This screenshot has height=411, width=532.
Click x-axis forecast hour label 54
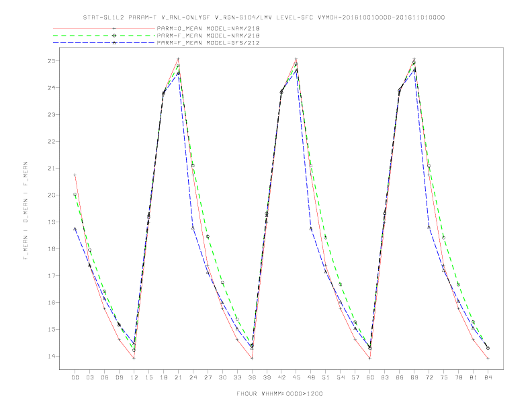[341, 377]
